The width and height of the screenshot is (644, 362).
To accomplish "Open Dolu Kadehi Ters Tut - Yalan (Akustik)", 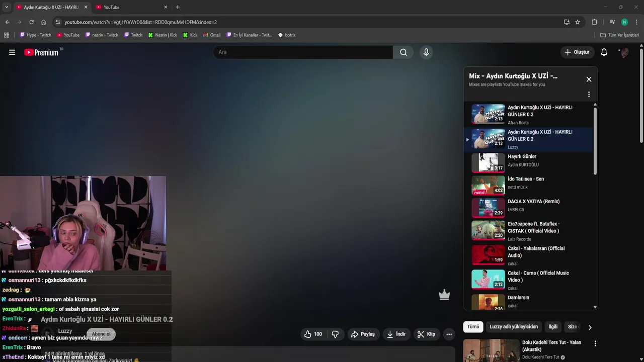I will point(551,346).
